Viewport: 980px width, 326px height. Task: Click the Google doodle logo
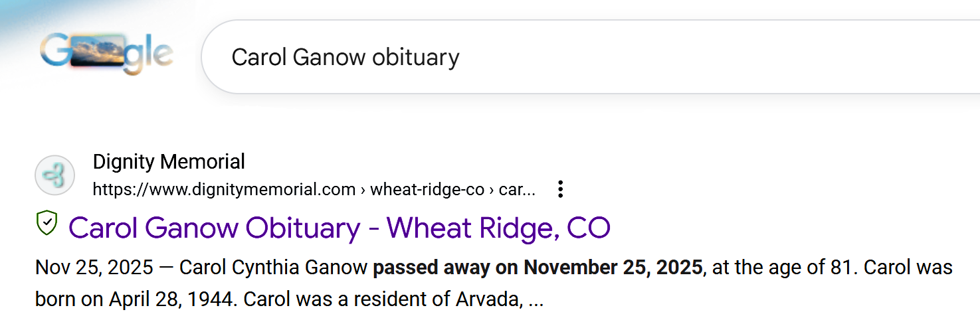pos(106,54)
